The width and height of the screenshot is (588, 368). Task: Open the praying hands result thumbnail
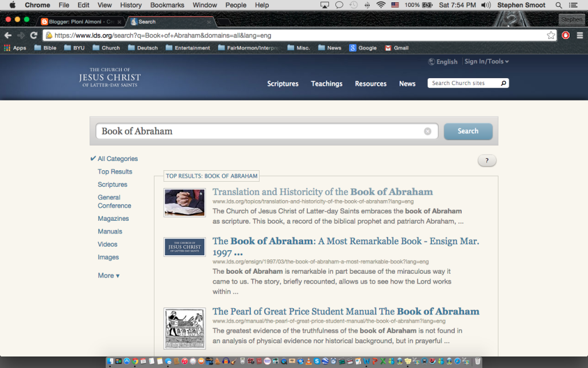184,202
